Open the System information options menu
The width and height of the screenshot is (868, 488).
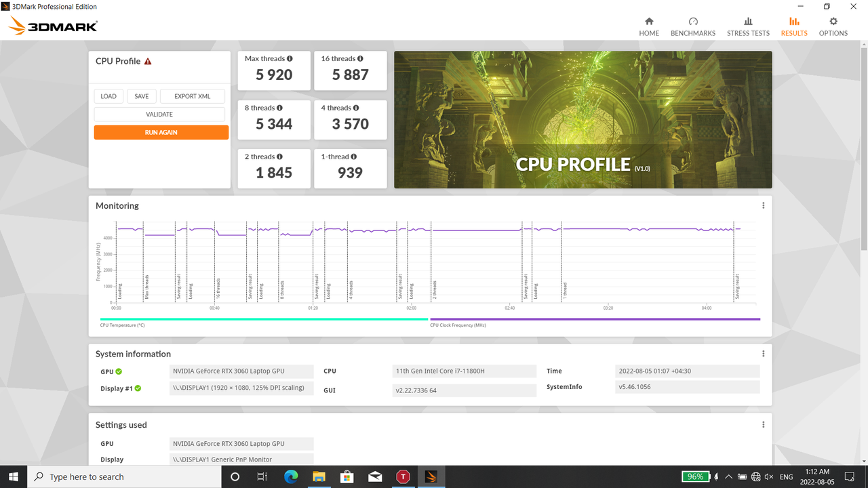tap(763, 353)
